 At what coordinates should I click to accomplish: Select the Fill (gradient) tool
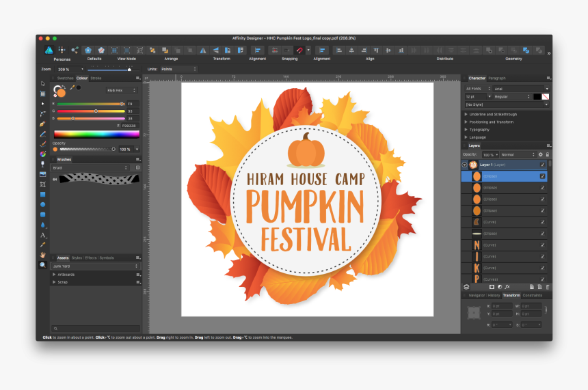(x=43, y=154)
